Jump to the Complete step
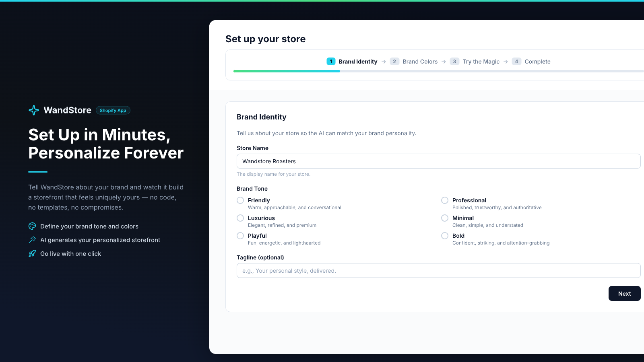 tap(537, 62)
